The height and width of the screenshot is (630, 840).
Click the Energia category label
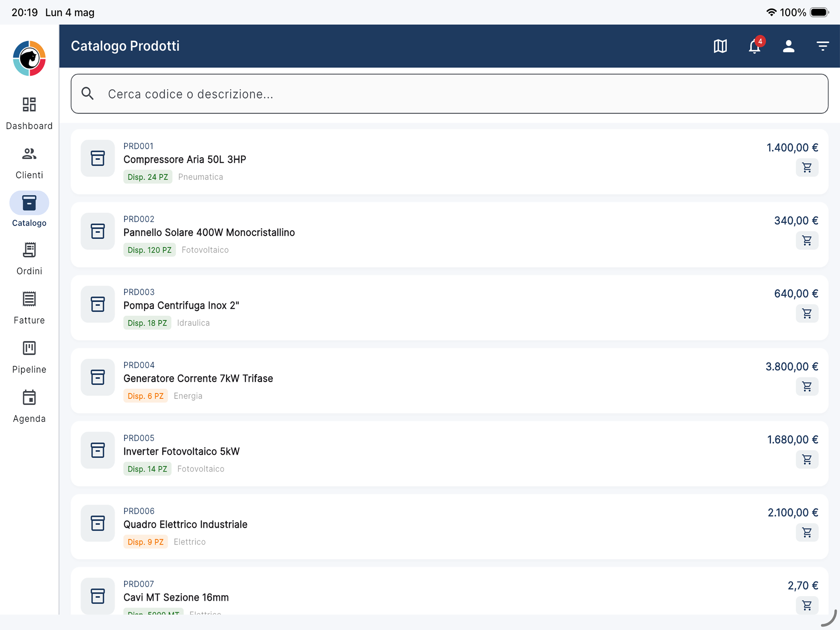[x=188, y=396]
